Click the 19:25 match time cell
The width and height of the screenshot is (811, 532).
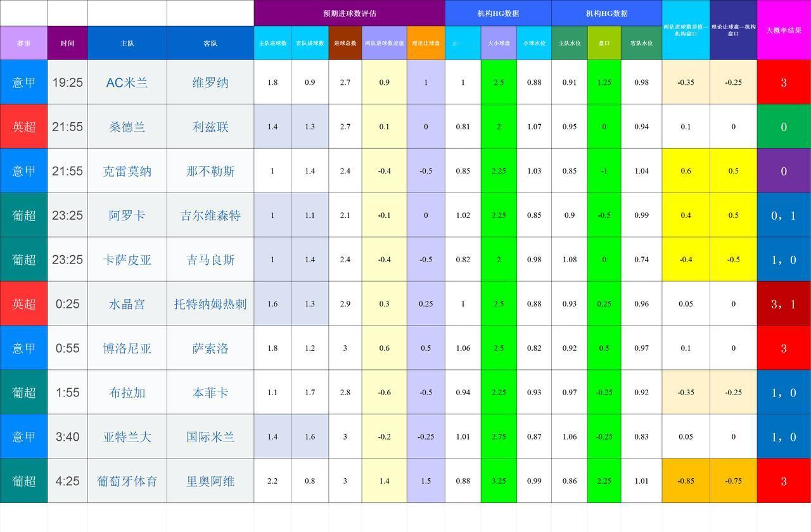click(68, 82)
